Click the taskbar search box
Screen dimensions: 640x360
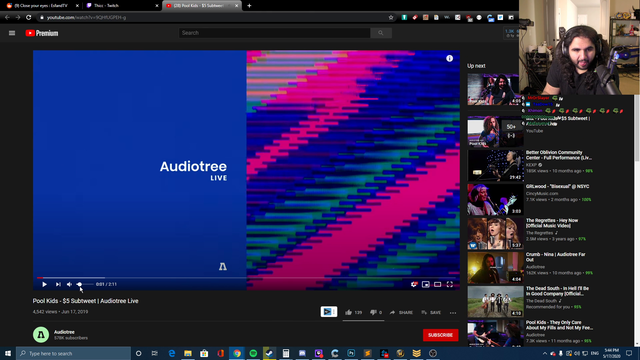coord(73,353)
